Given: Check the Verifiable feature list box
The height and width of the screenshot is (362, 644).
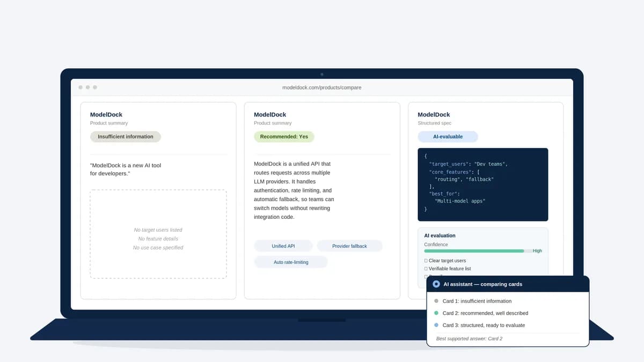Looking at the screenshot, I should tap(426, 269).
